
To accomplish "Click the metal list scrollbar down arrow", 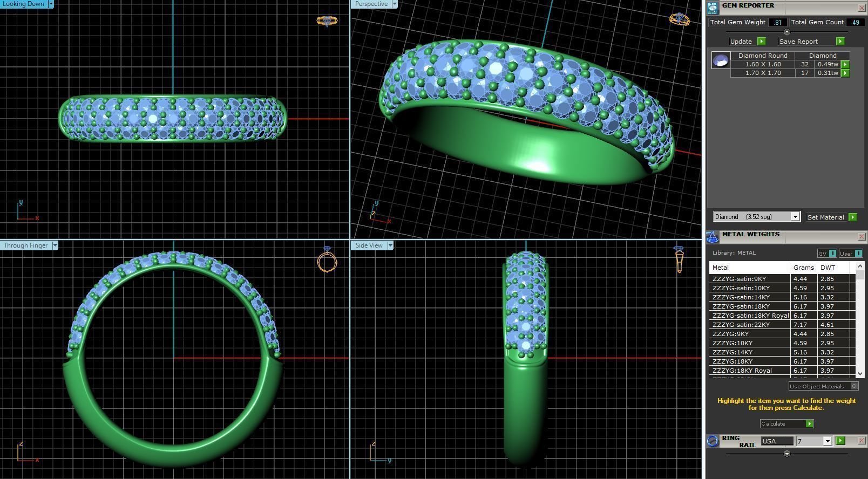I will [860, 373].
